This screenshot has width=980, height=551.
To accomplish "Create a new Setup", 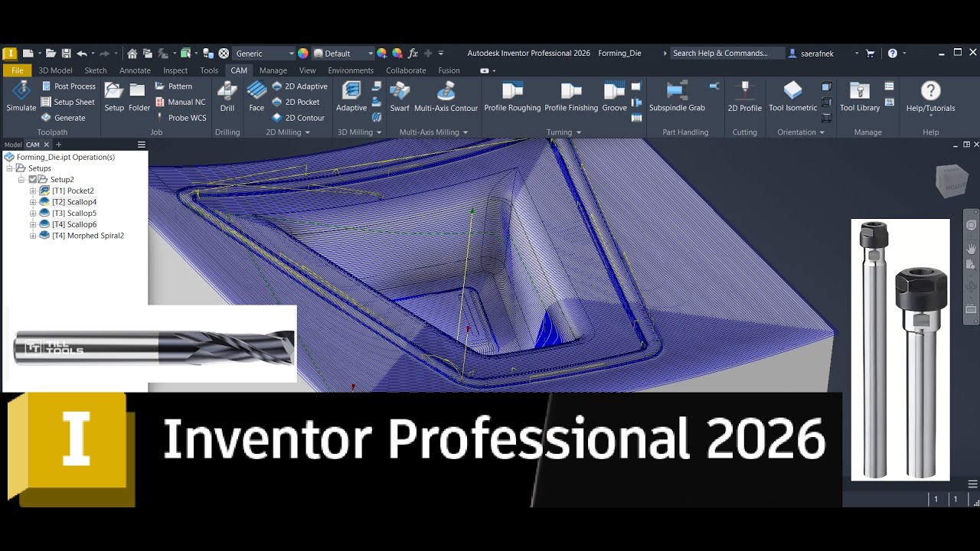I will [114, 96].
